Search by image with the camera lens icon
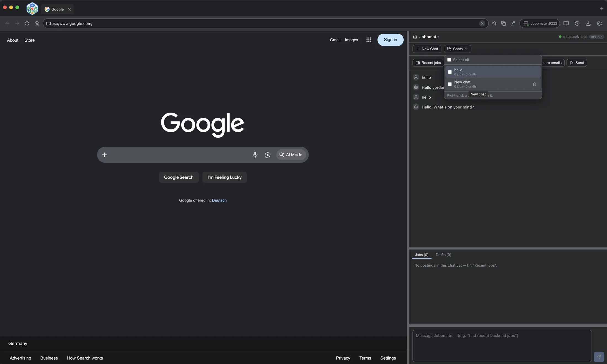This screenshot has width=607, height=364. [x=267, y=155]
